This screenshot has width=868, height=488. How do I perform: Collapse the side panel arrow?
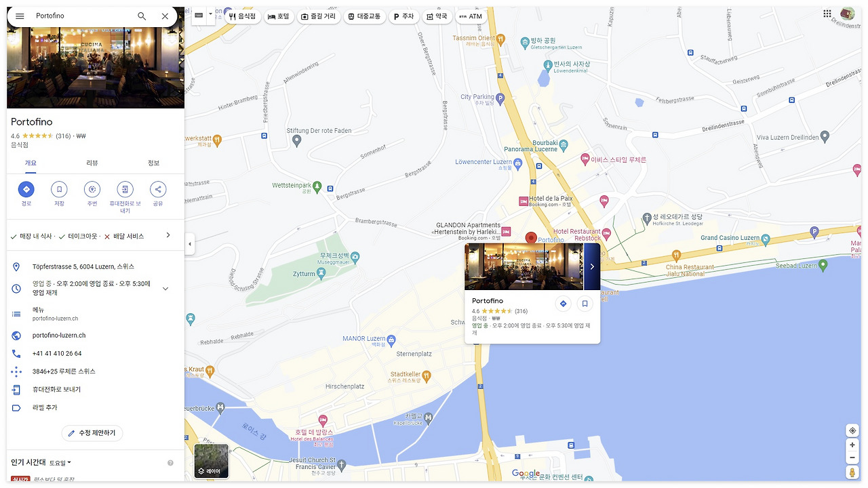tap(190, 244)
